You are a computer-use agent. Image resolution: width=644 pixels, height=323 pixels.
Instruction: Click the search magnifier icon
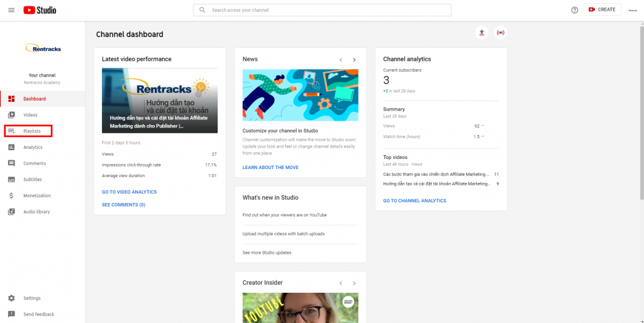(202, 10)
